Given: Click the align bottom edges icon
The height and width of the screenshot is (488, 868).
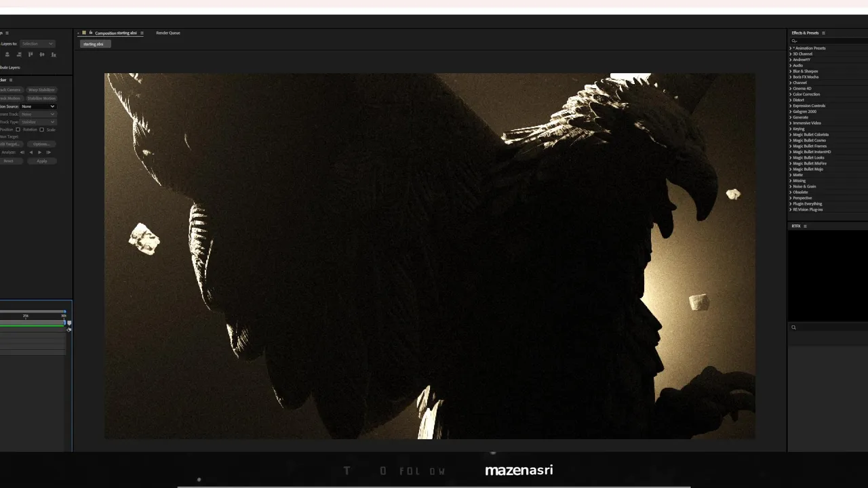Looking at the screenshot, I should 54,54.
